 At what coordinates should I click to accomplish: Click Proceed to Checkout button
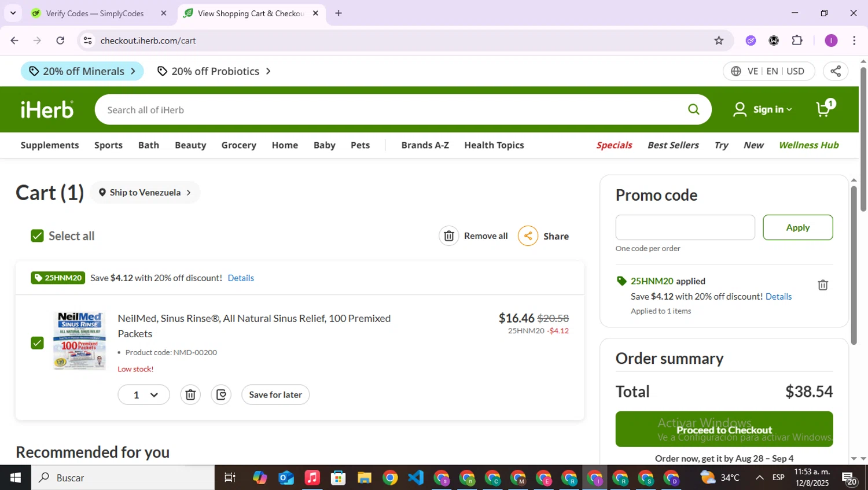click(724, 429)
